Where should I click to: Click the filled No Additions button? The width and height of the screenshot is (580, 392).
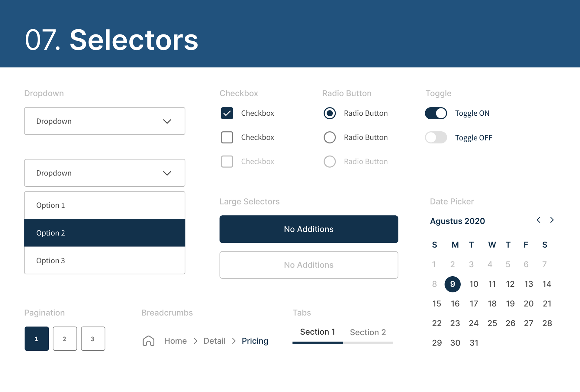(308, 229)
